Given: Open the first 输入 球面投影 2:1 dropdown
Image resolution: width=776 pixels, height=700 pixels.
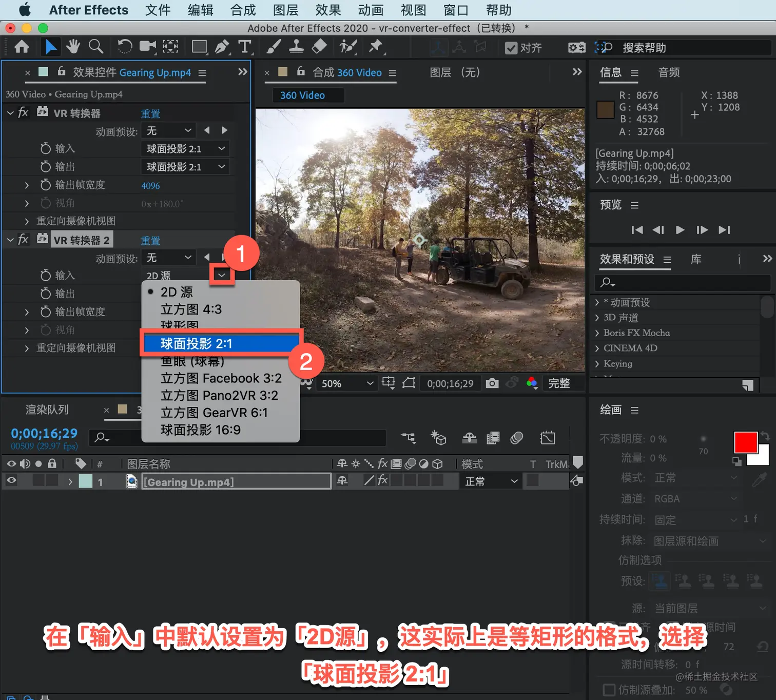Looking at the screenshot, I should click(185, 149).
